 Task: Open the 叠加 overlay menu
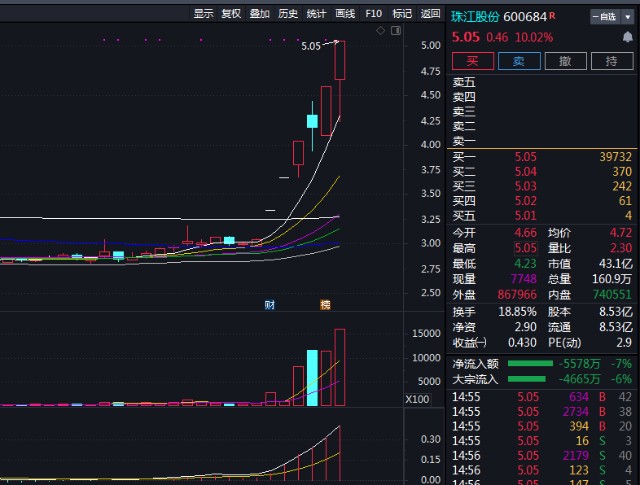point(260,14)
